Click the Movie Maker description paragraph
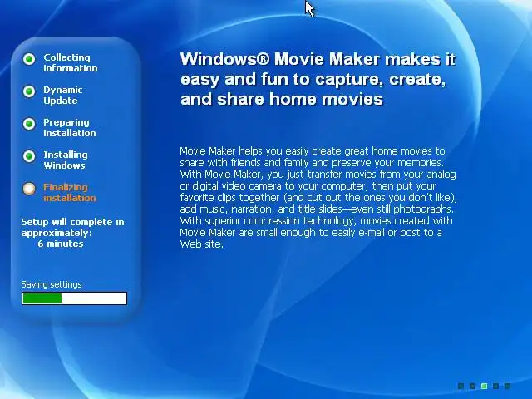This screenshot has height=399, width=532. pos(318,198)
